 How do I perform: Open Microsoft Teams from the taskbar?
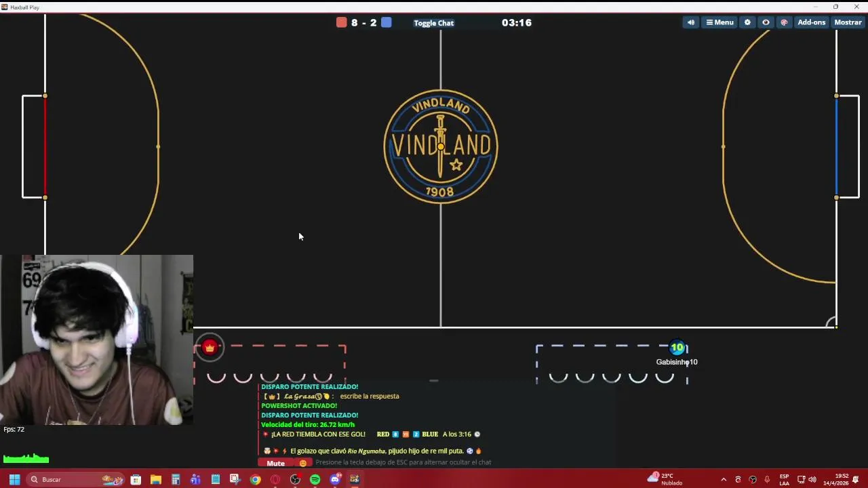pos(195,479)
